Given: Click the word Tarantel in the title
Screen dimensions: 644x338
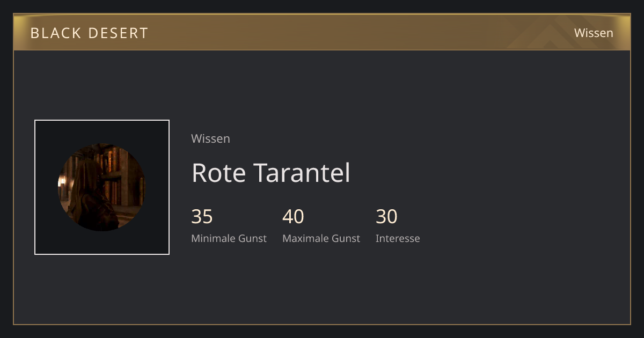Looking at the screenshot, I should (302, 173).
